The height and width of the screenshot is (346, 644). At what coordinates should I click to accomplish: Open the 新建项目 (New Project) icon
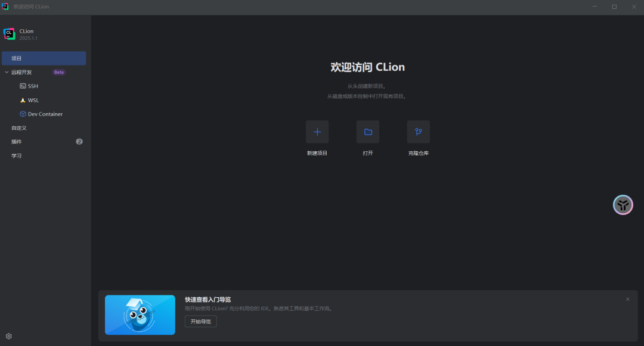tap(317, 132)
